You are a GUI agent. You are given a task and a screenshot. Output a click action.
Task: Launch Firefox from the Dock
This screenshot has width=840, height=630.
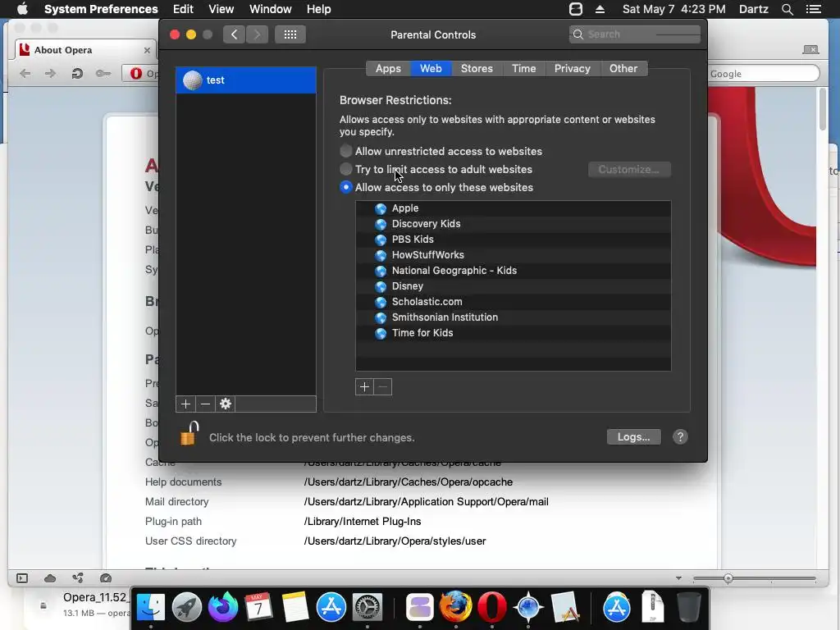[x=455, y=608]
